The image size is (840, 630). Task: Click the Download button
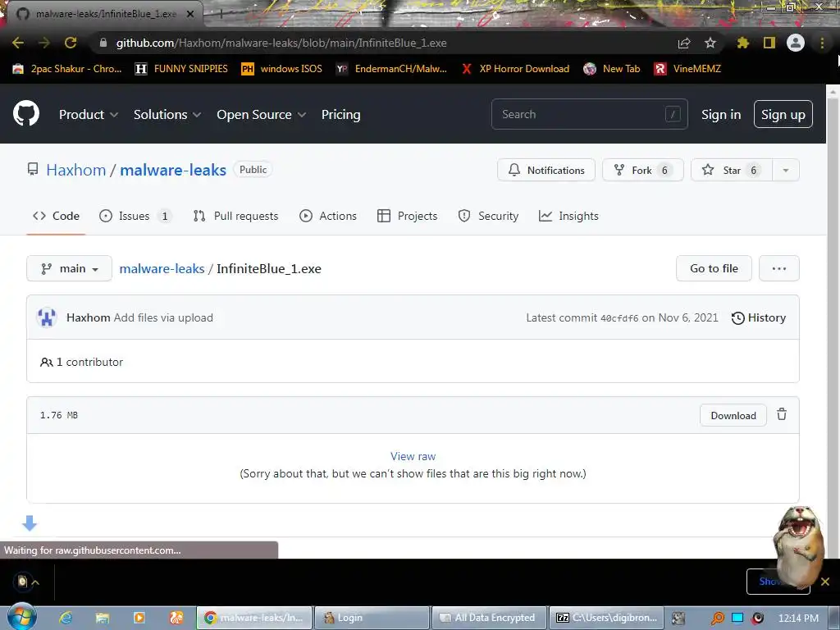(x=733, y=416)
